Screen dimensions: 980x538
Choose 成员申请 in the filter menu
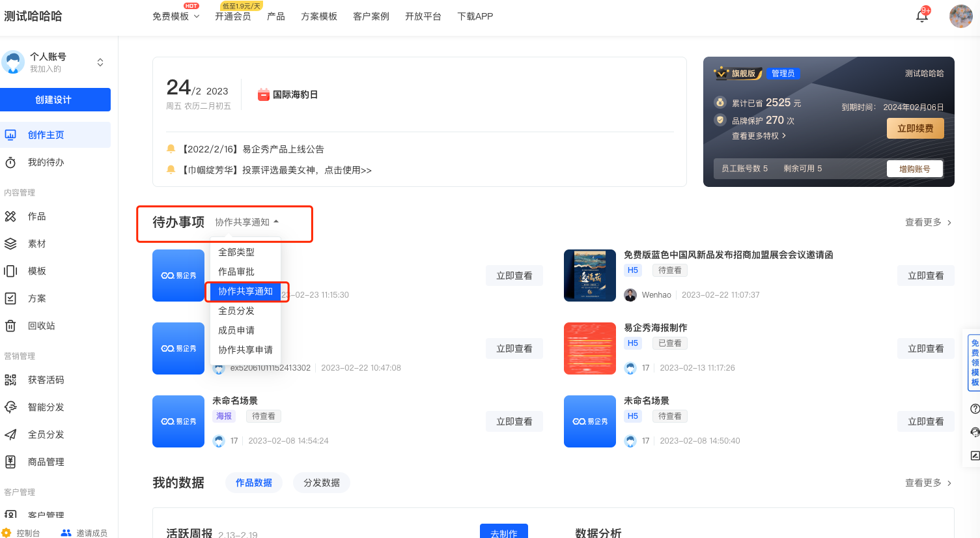click(236, 330)
